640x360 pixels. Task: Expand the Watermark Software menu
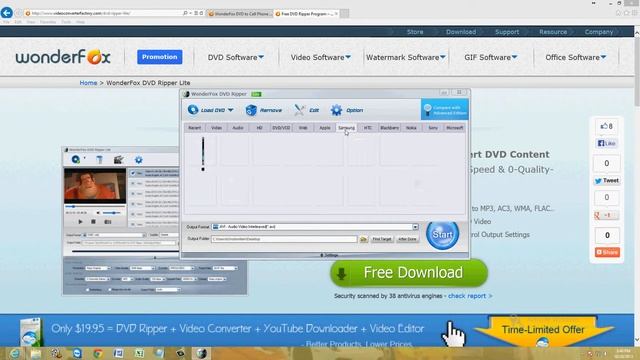point(405,58)
